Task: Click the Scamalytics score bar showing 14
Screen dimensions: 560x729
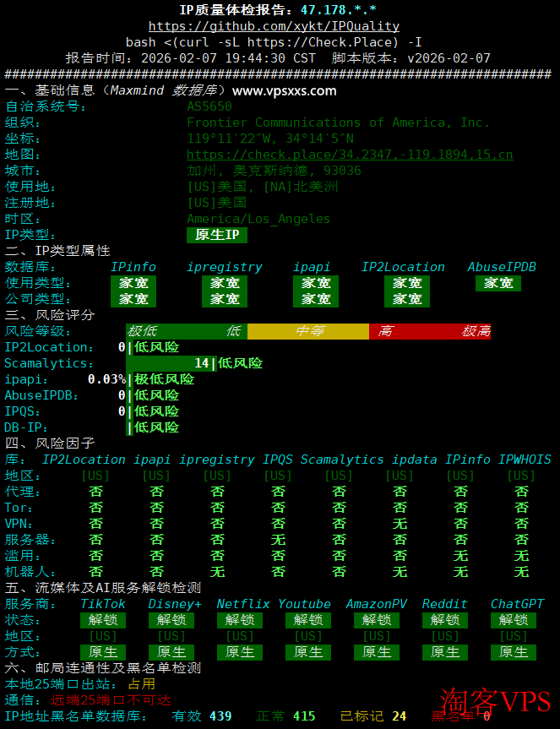Action: pyautogui.click(x=169, y=363)
